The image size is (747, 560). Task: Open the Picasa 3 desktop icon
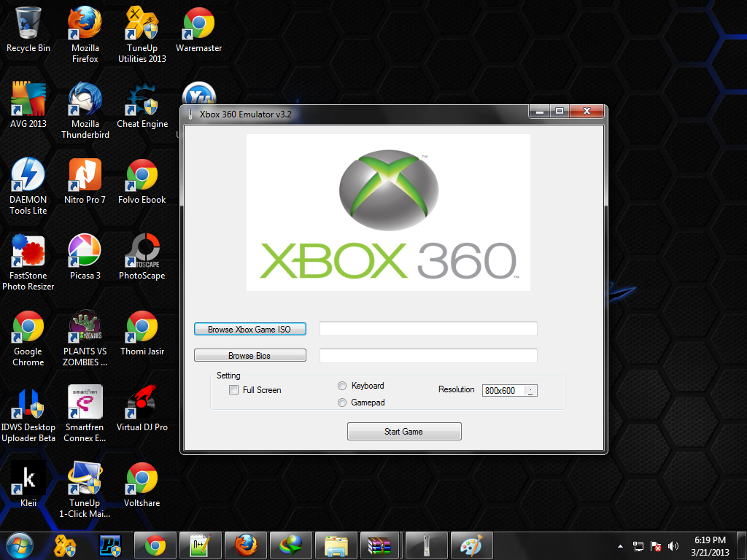pyautogui.click(x=85, y=253)
